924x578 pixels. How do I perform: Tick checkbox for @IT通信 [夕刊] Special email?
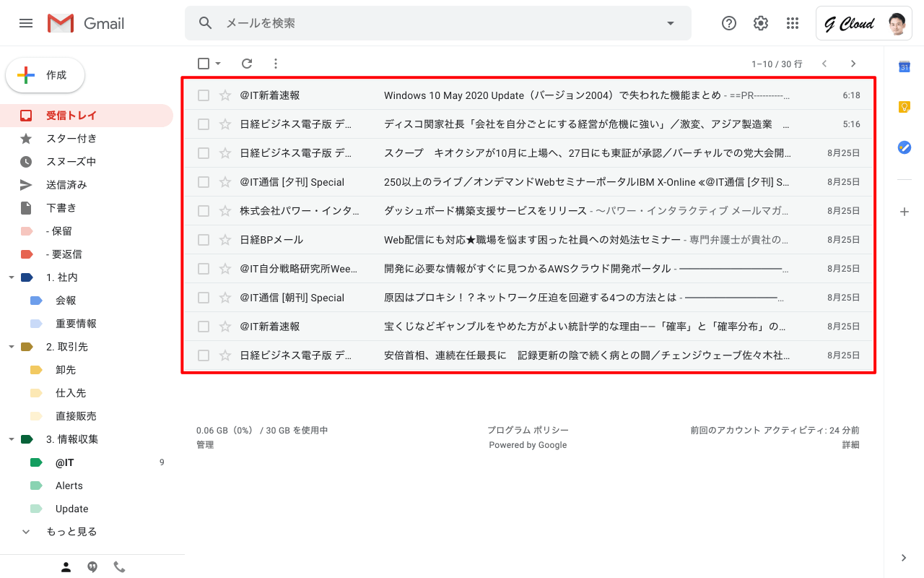[x=204, y=182]
